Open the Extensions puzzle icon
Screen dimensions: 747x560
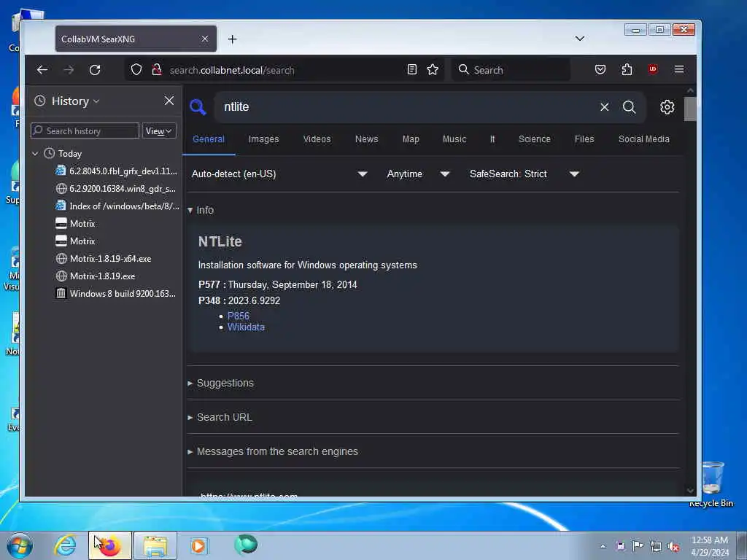(x=627, y=69)
